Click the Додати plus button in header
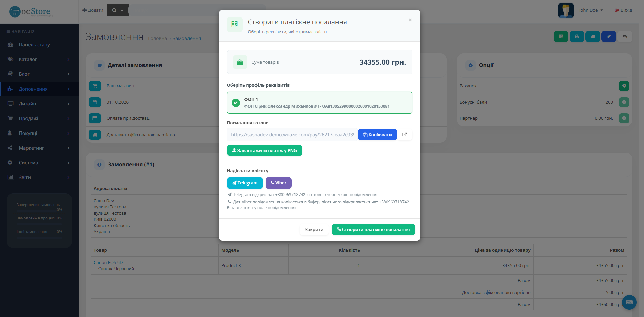644x317 pixels. (x=93, y=10)
